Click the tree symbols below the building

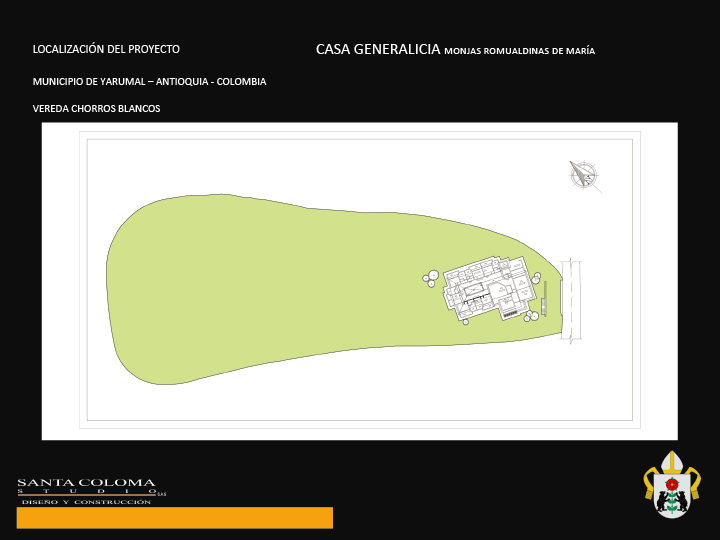531,316
